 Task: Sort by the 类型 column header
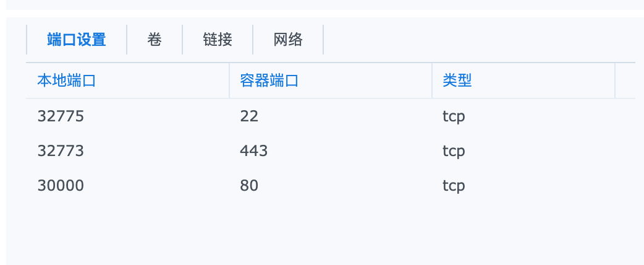457,80
